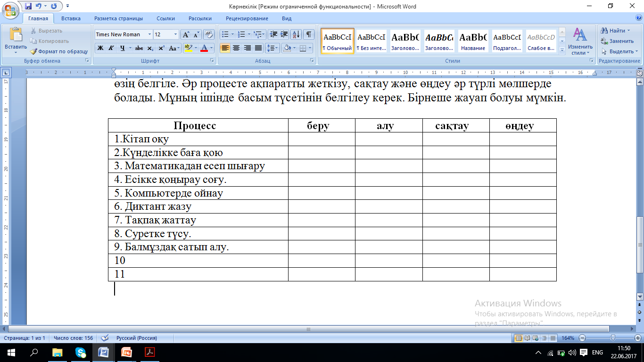Switch to the Вставка ribbon tab

point(71,18)
